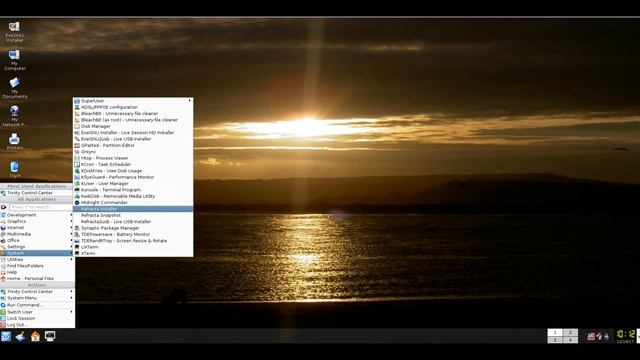The image size is (640, 360).
Task: Launch TDEPowersave - Battery Monitor
Action: click(133, 234)
